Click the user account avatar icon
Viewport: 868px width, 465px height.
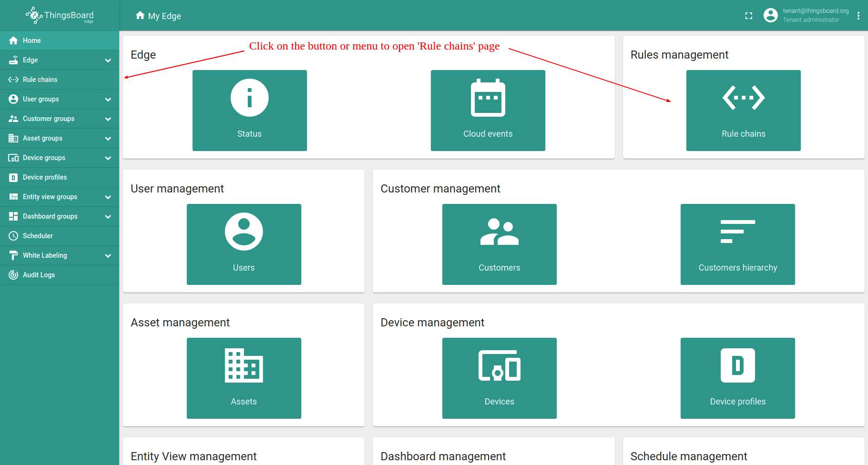point(770,15)
